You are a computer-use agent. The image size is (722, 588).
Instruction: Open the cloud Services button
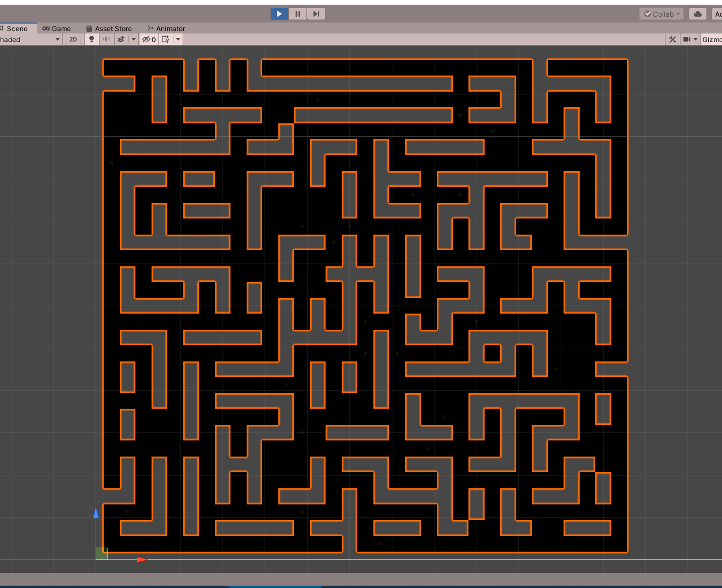coord(698,14)
